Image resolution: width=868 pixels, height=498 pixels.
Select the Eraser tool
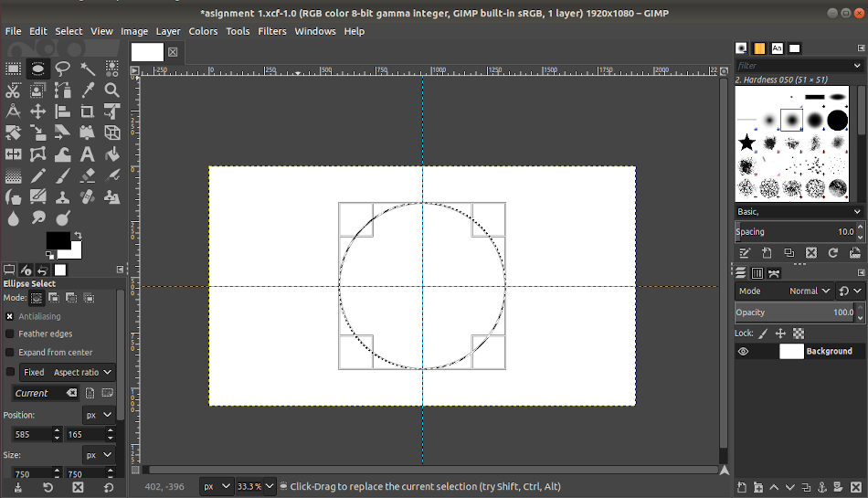point(88,176)
